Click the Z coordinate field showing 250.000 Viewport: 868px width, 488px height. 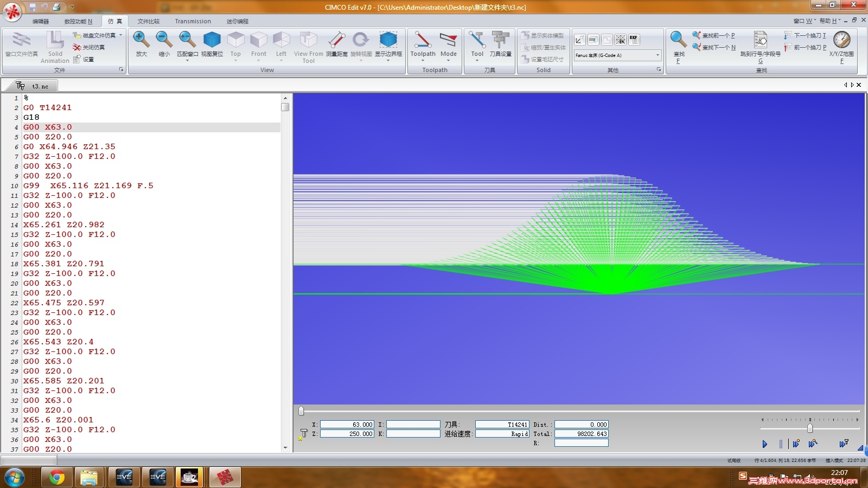tap(347, 434)
